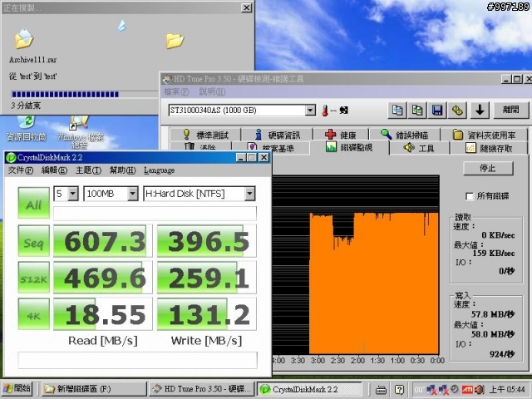The image size is (532, 399).
Task: Click the copy screenshot icon in HD Tune toolbar
Action: (417, 110)
